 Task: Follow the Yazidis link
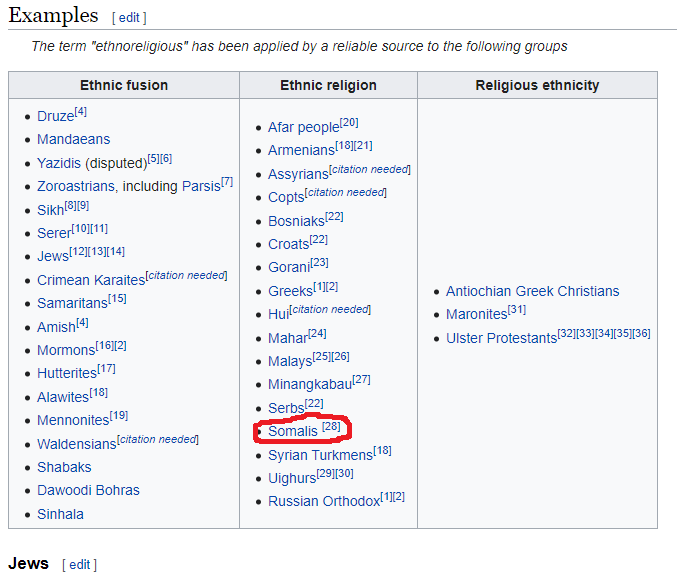pos(60,163)
